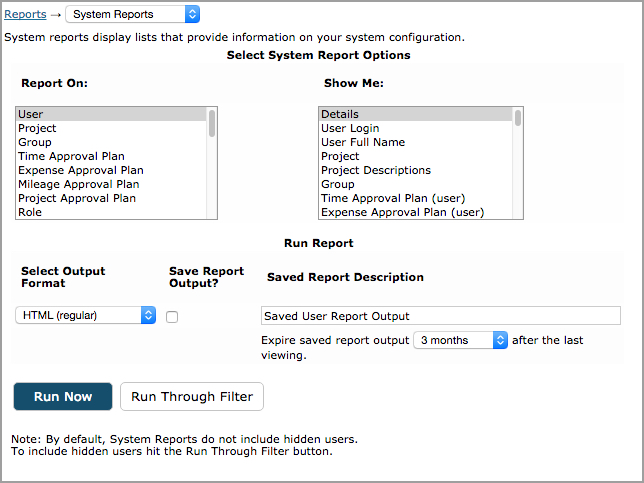Viewport: 644px width, 483px height.
Task: Select Time Approval Plan in Report On list
Action: 111,156
